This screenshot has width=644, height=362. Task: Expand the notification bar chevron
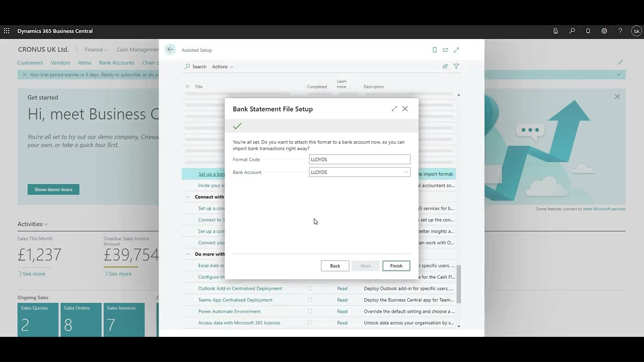pos(619,75)
